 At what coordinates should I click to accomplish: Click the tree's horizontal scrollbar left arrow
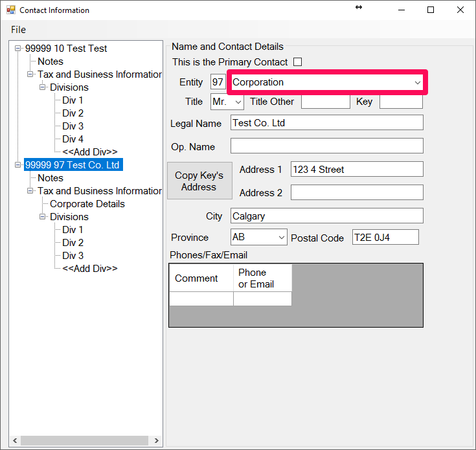point(16,440)
